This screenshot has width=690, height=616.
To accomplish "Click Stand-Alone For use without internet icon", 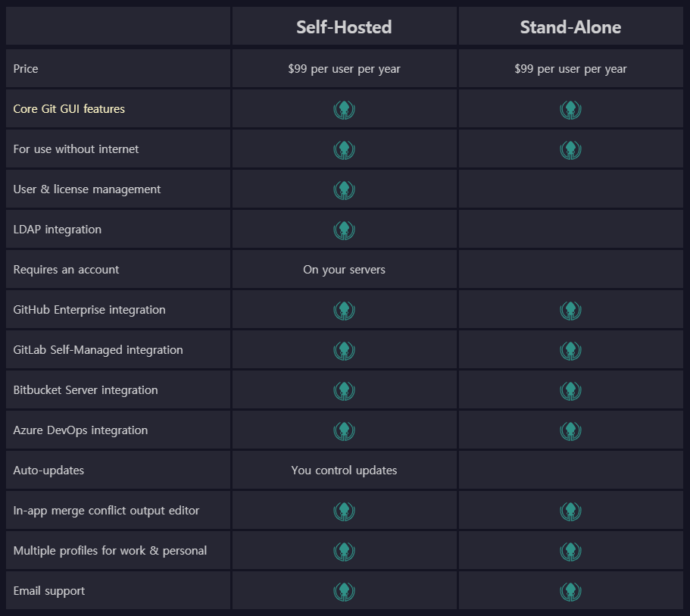I will click(570, 150).
